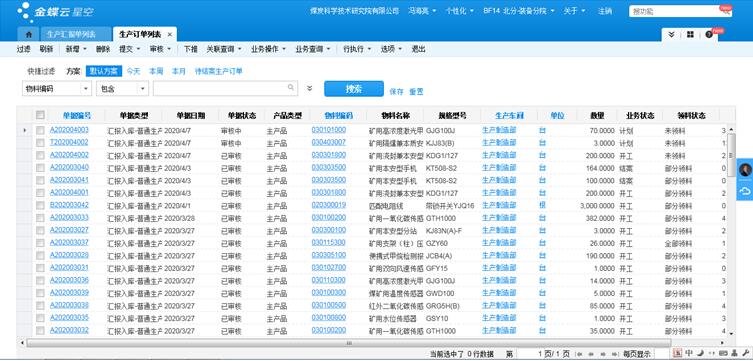Viewport: 753px width, 361px height.
Task: Click the 重置 filter link
Action: (x=416, y=92)
